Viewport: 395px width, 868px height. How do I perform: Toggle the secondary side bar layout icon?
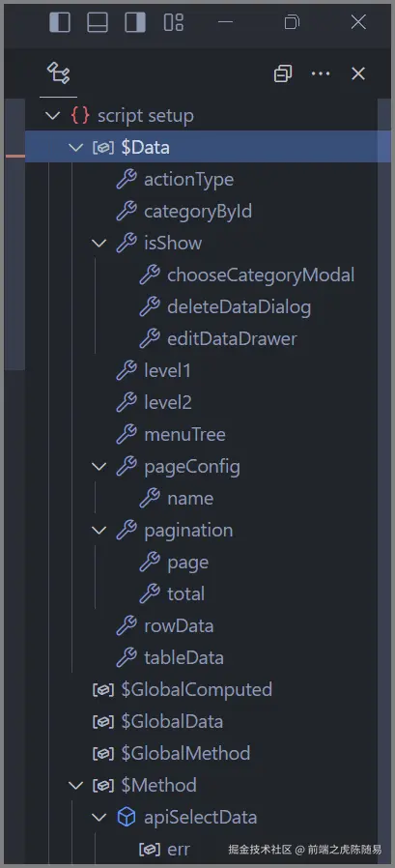pyautogui.click(x=135, y=22)
